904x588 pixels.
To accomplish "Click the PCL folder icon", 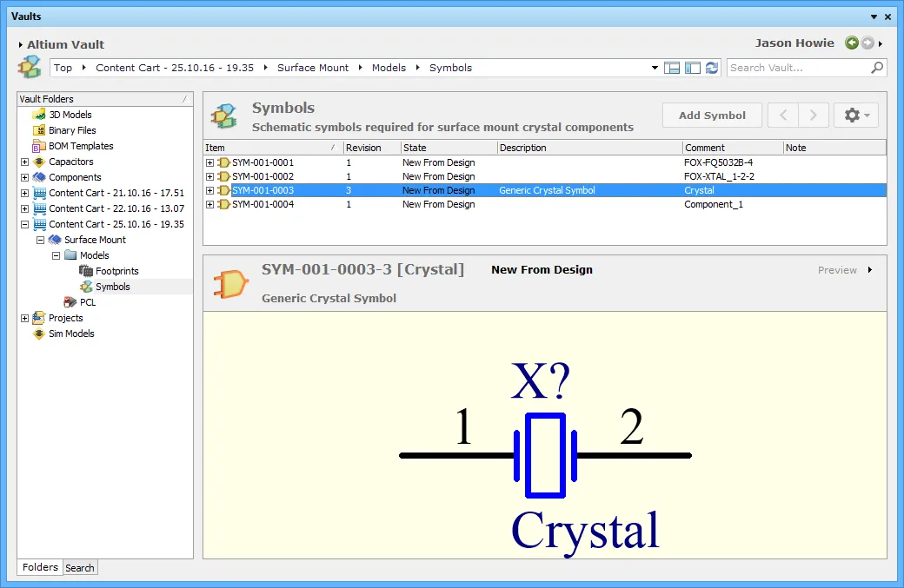I will pyautogui.click(x=70, y=301).
